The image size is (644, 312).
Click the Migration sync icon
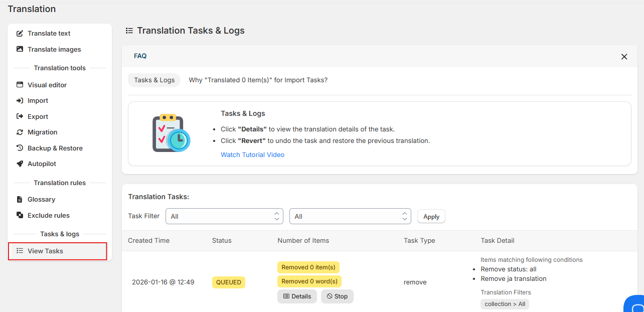coord(20,132)
